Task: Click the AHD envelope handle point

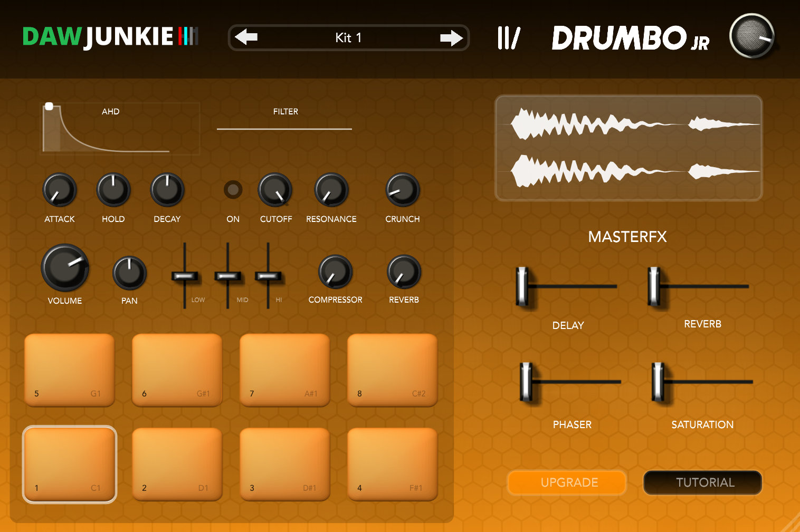Action: pos(49,107)
